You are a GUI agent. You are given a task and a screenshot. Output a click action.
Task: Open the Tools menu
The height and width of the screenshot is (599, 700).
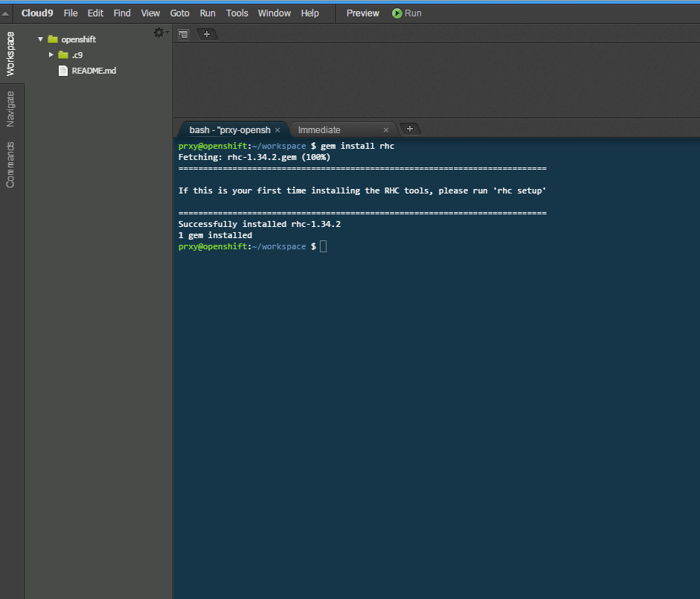[237, 13]
